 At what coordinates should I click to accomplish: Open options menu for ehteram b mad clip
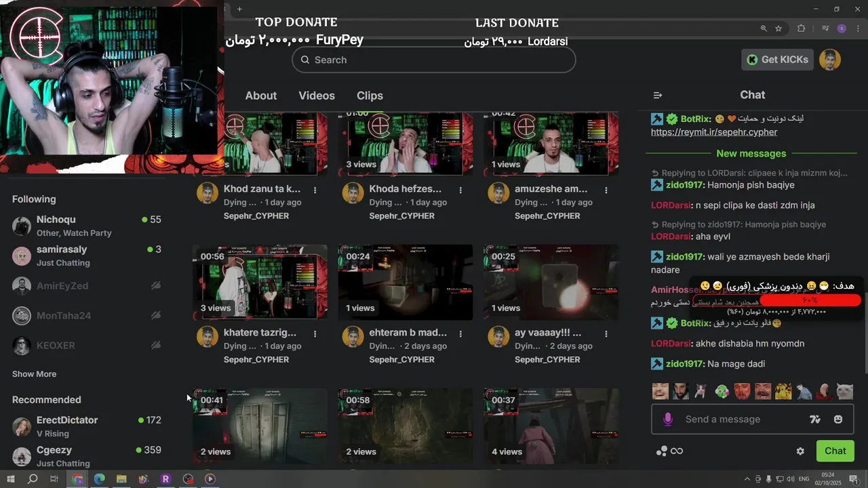click(460, 334)
